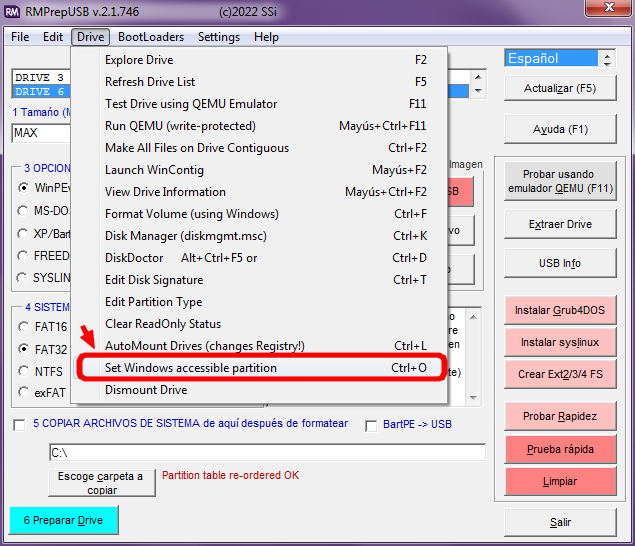Click Actualizar (F5) button
The image size is (635, 546).
tap(560, 88)
